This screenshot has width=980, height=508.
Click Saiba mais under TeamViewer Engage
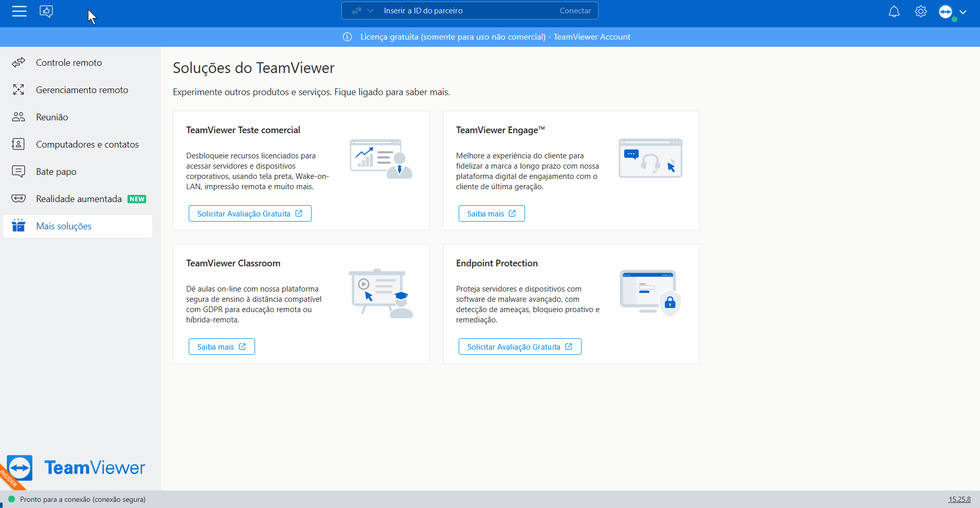492,213
